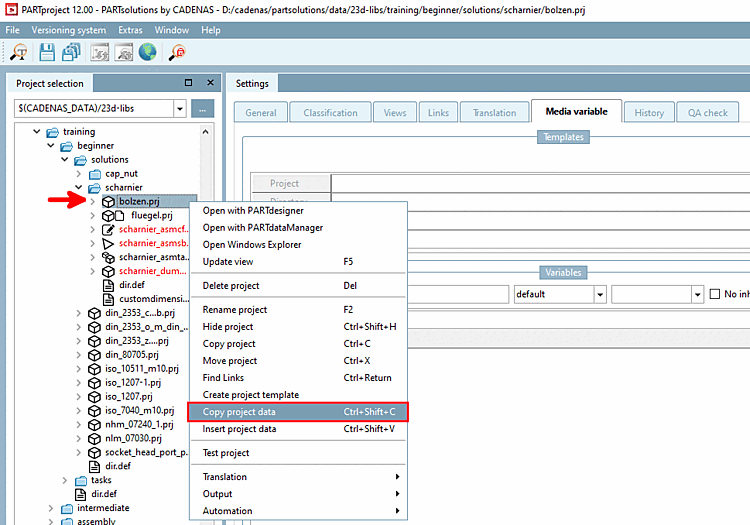Click the undock icon of Project selection
Viewport: 750px width, 525px height.
coord(188,83)
